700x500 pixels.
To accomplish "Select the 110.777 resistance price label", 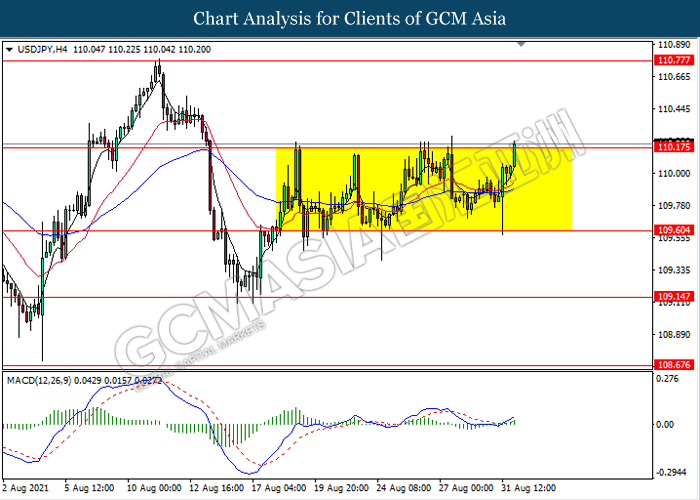I will [674, 60].
